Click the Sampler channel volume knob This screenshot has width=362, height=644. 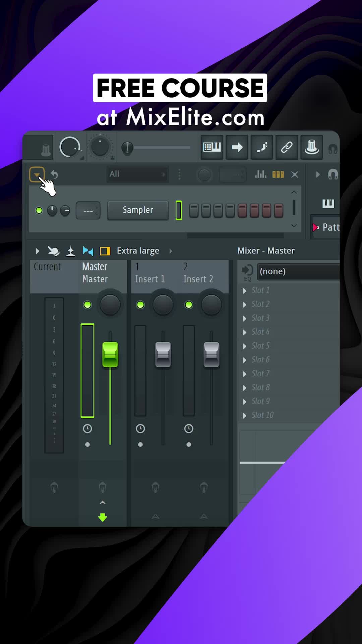pos(65,210)
